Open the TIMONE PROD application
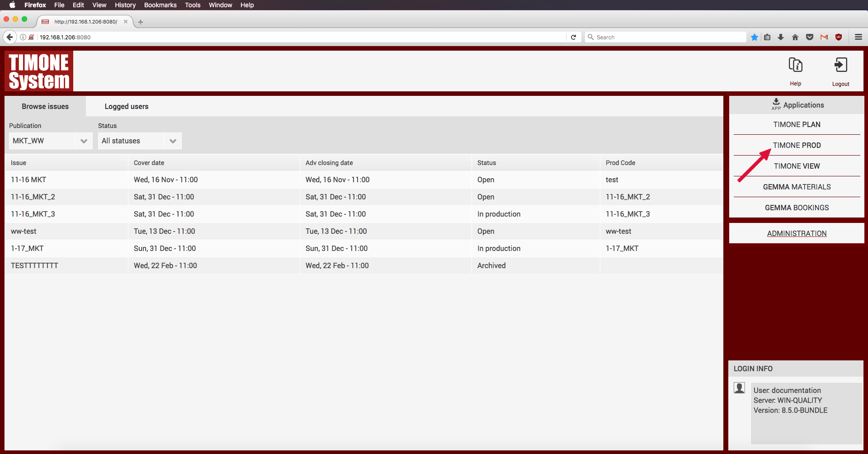 (797, 145)
